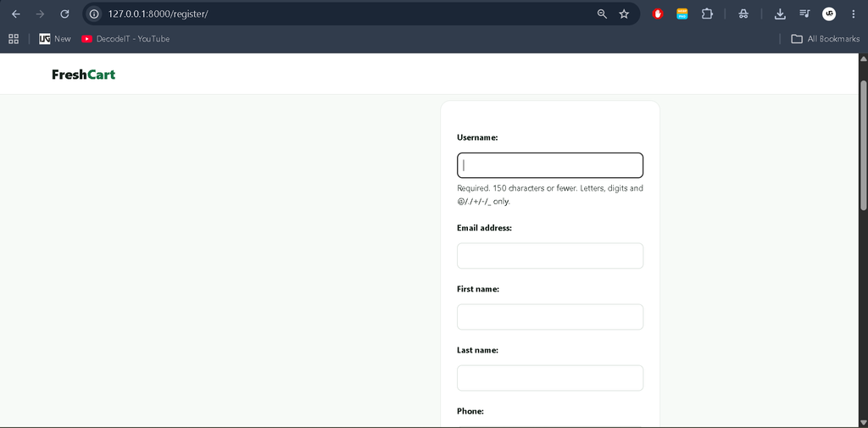Focus the Username input field

(x=549, y=165)
